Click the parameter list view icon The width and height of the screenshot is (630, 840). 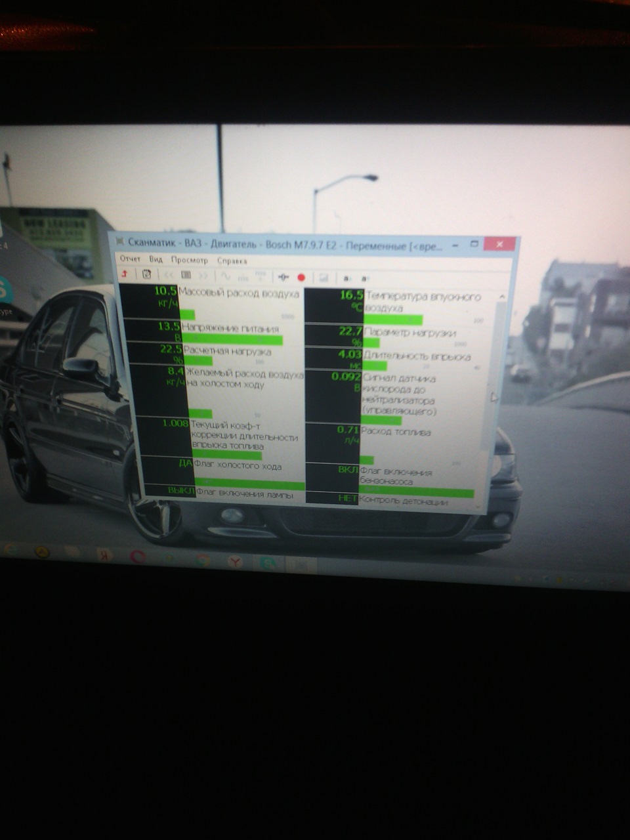pyautogui.click(x=186, y=275)
